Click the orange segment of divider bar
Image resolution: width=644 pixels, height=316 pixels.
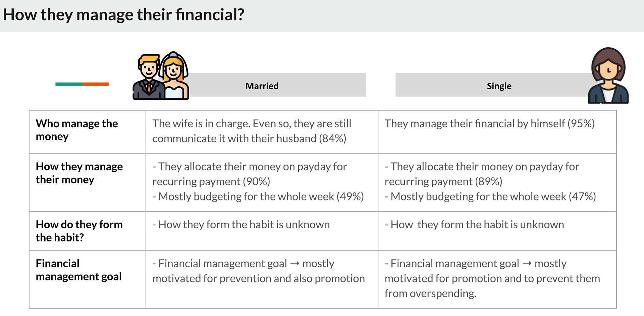[96, 84]
